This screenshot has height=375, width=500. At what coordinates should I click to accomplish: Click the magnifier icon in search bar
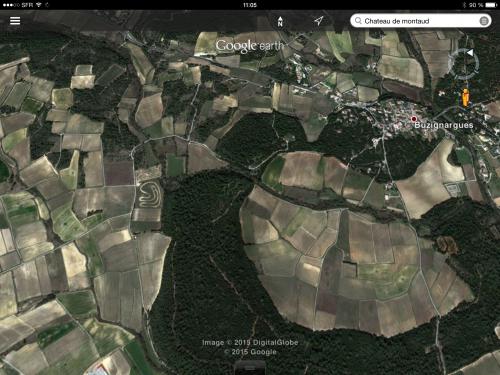(x=358, y=21)
